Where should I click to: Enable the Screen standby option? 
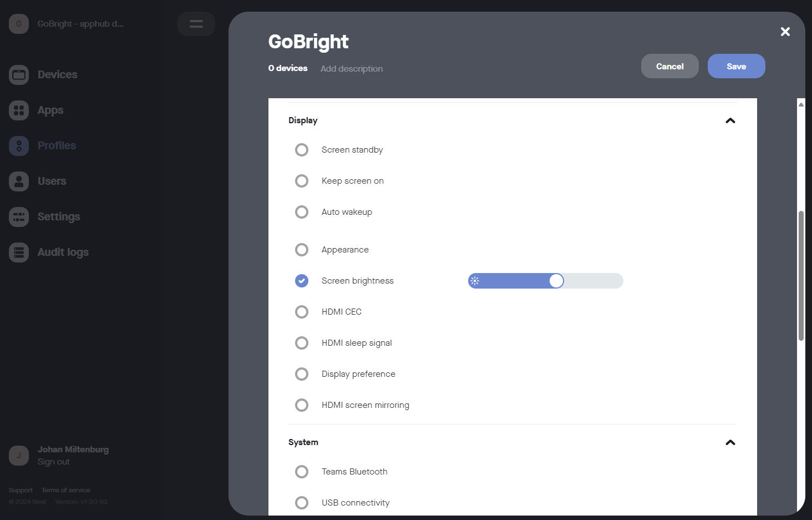click(302, 150)
